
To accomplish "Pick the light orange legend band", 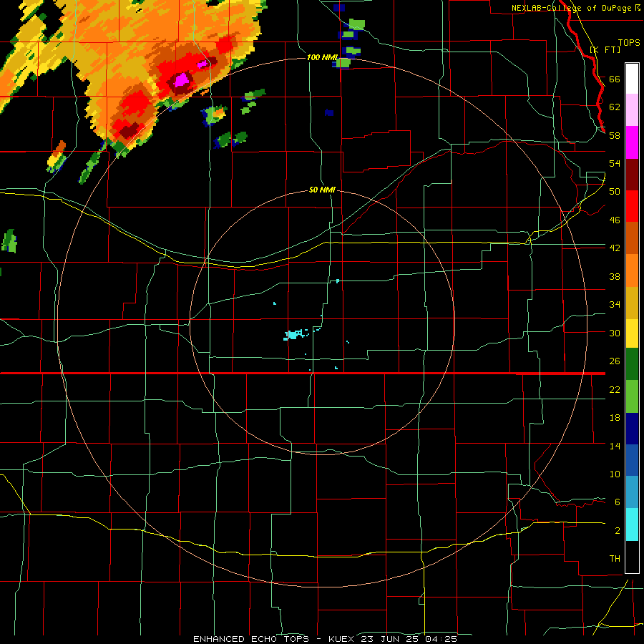I will (632, 270).
